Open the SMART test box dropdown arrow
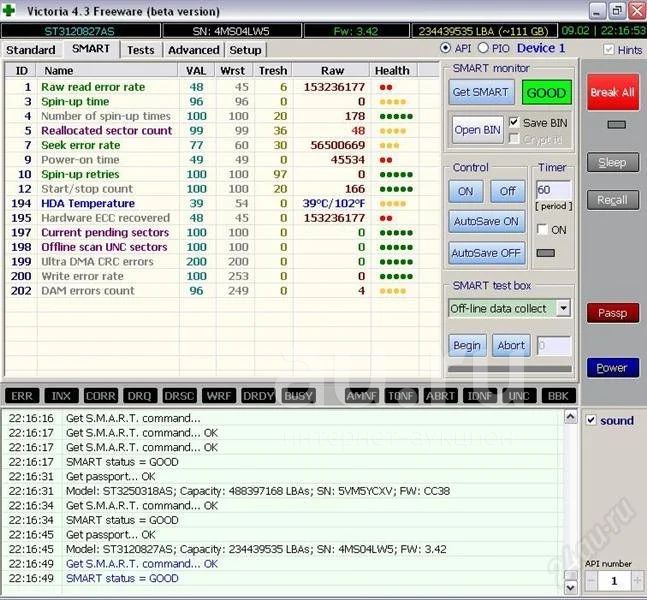The width and height of the screenshot is (647, 600). pyautogui.click(x=563, y=308)
